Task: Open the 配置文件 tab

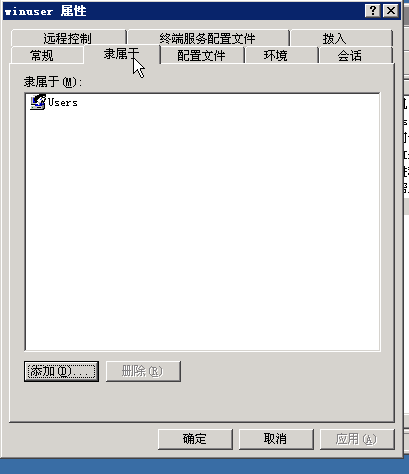Action: pyautogui.click(x=202, y=55)
